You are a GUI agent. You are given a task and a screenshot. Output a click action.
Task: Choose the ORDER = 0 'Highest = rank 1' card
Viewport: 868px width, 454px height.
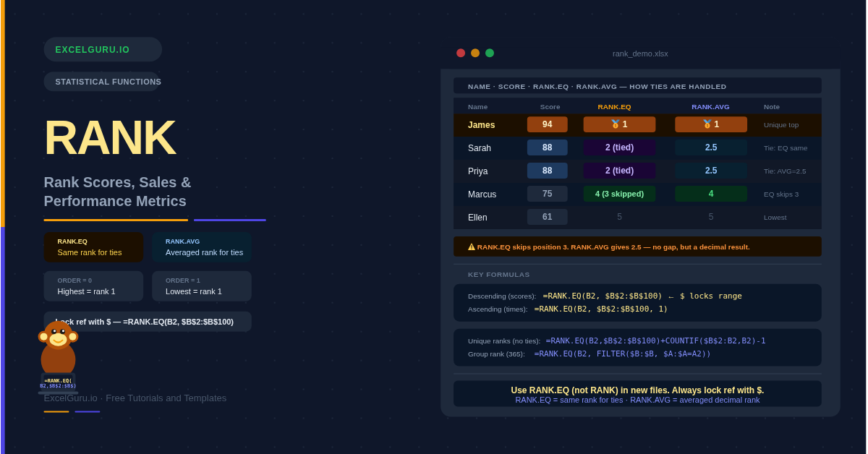click(93, 286)
